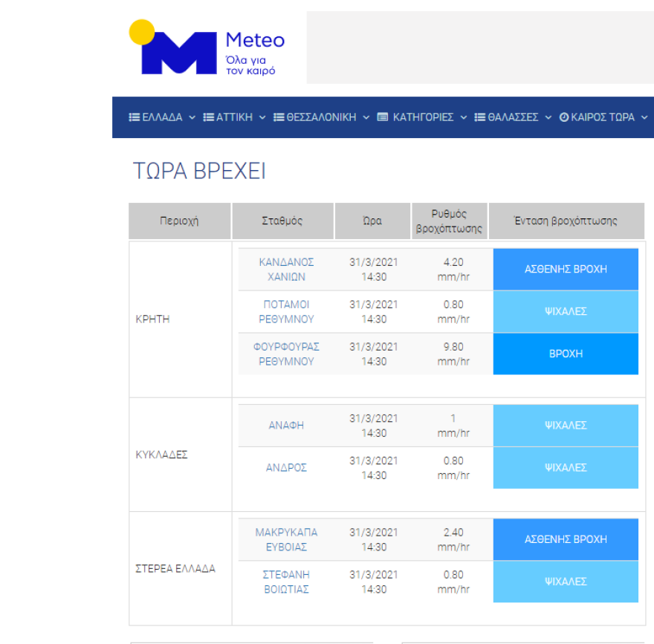Expand the ΕΛΛΑΔΑ dropdown chevron

pyautogui.click(x=192, y=117)
